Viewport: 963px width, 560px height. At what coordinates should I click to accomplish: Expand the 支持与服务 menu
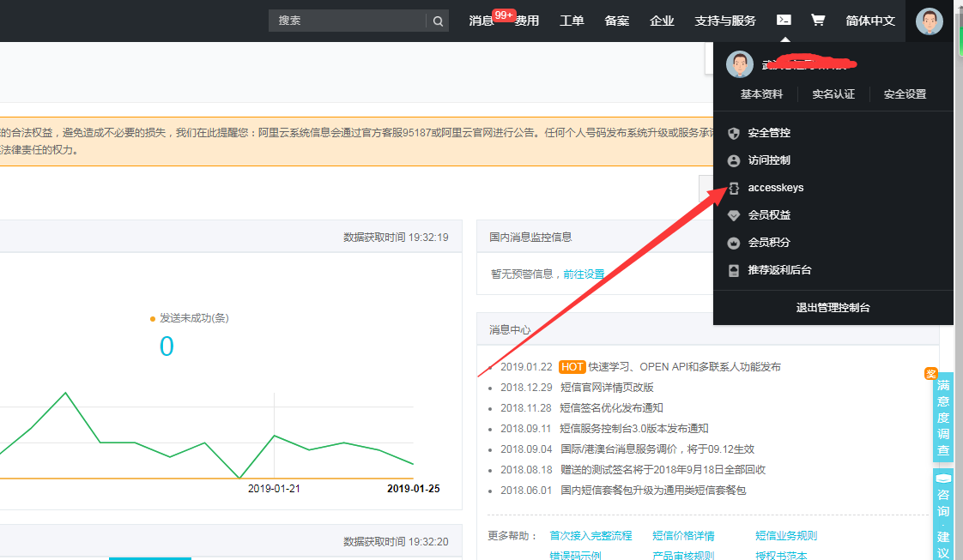click(x=725, y=21)
